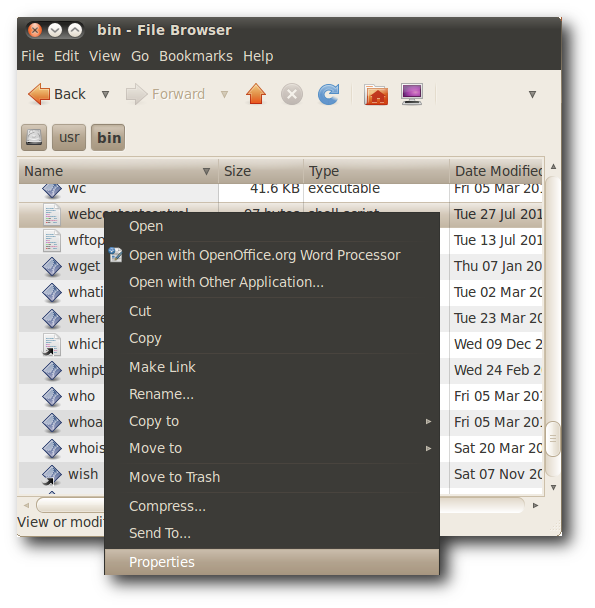Screen dimensions: 595x608
Task: Open the Forward history dropdown arrow
Action: [x=224, y=94]
